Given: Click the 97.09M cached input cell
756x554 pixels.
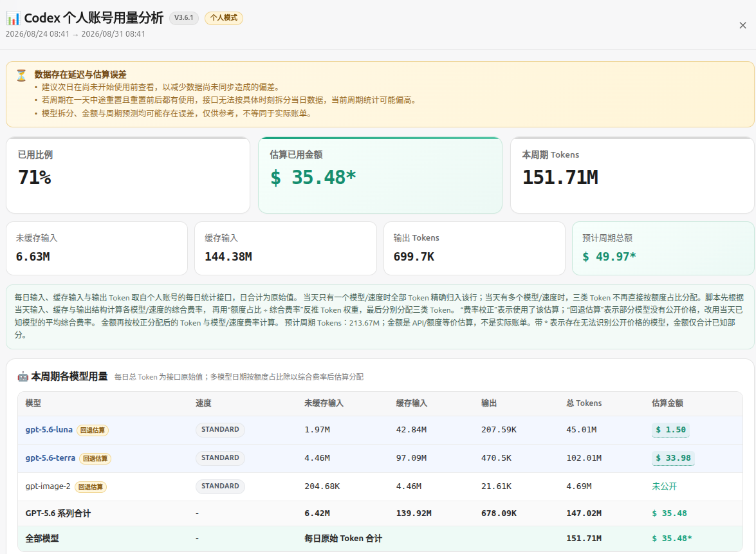Looking at the screenshot, I should pos(411,458).
